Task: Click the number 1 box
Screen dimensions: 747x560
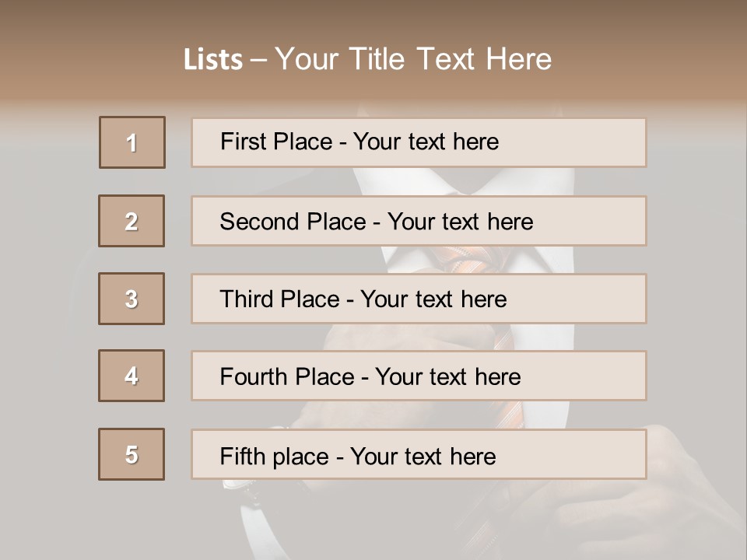Action: tap(132, 142)
